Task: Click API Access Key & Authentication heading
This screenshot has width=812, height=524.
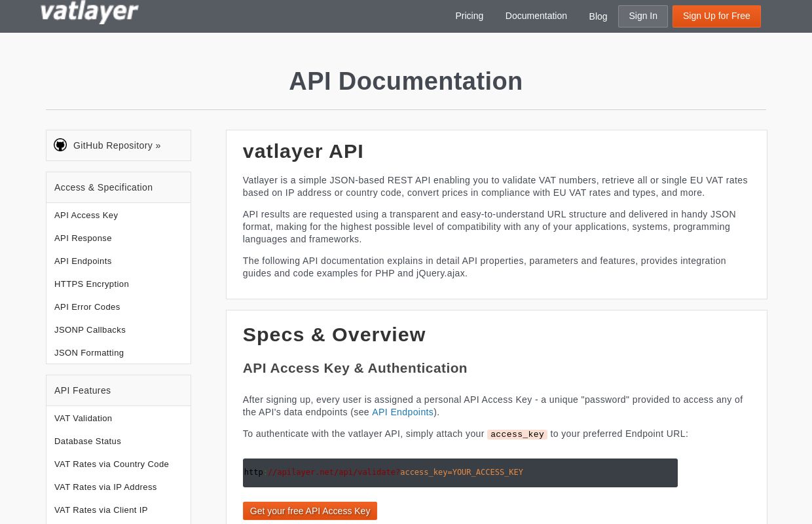Action: pos(355,368)
